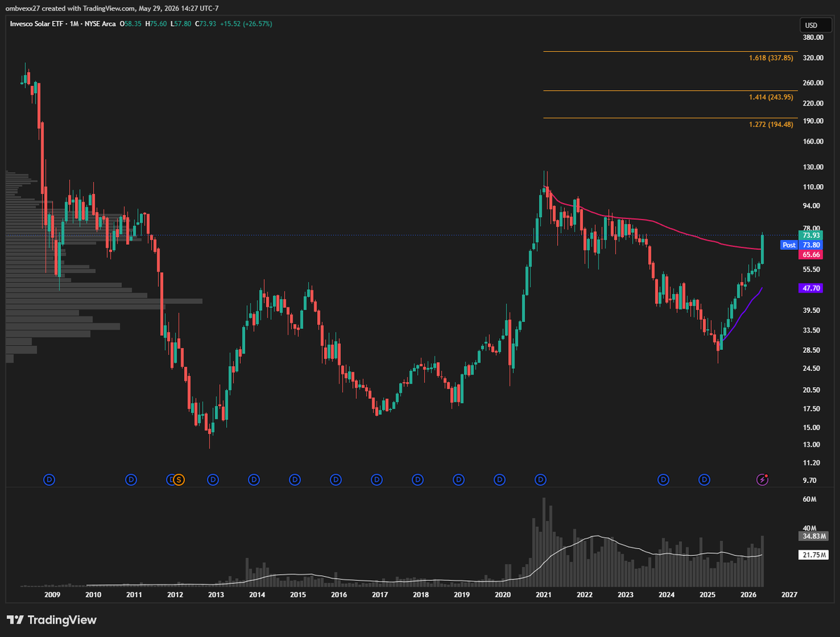840x637 pixels.
Task: Click the 130.00 price axis value
Action: tap(812, 167)
